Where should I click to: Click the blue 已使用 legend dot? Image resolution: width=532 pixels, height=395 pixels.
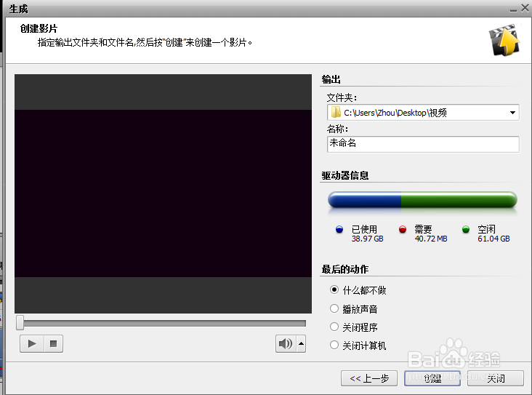point(339,230)
